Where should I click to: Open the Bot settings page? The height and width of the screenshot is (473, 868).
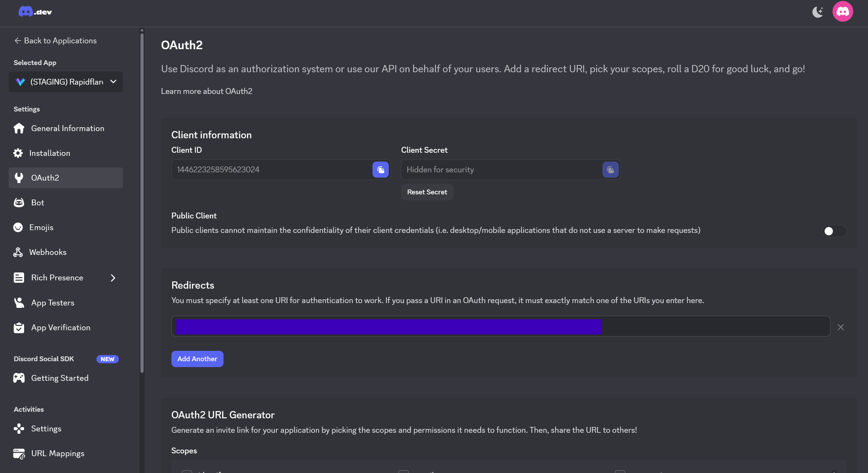coord(38,203)
